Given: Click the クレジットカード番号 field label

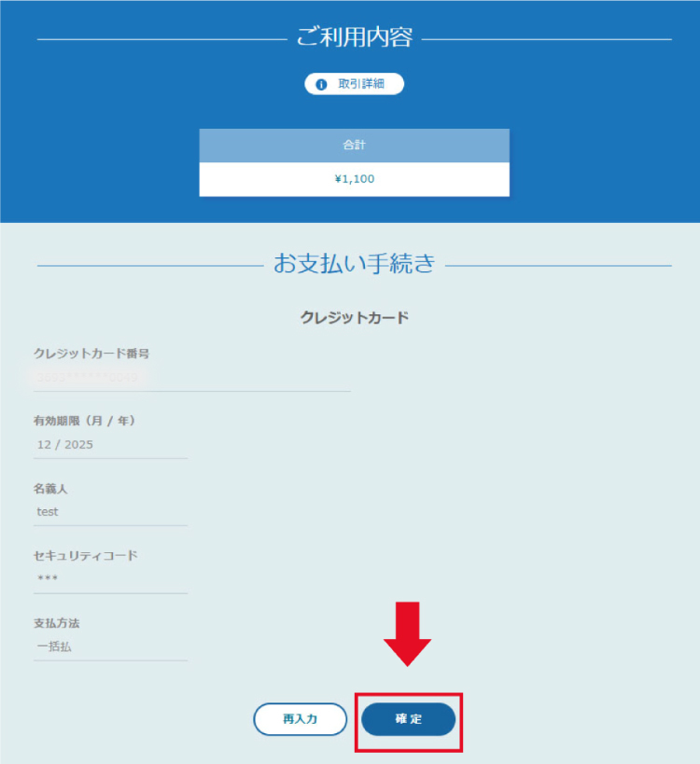Looking at the screenshot, I should click(91, 354).
